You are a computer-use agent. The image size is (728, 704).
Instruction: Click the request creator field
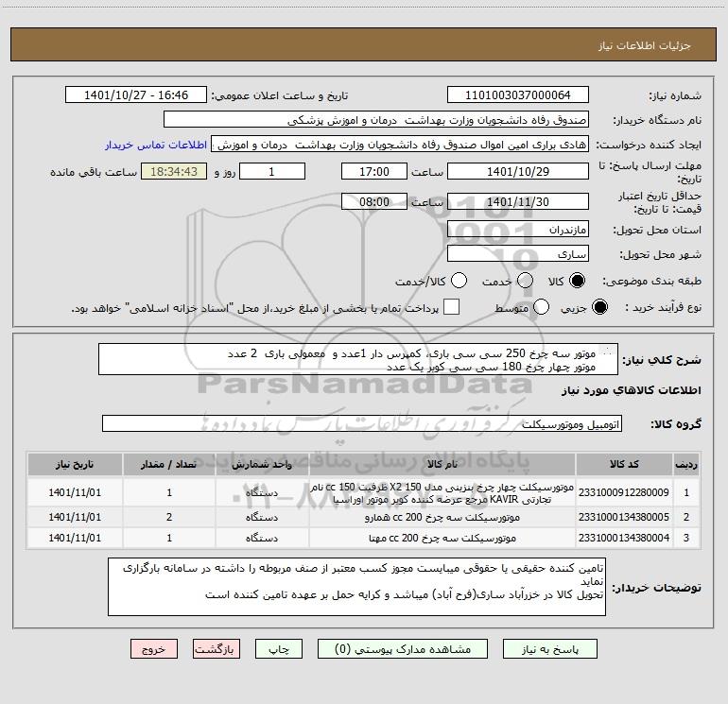[400, 145]
